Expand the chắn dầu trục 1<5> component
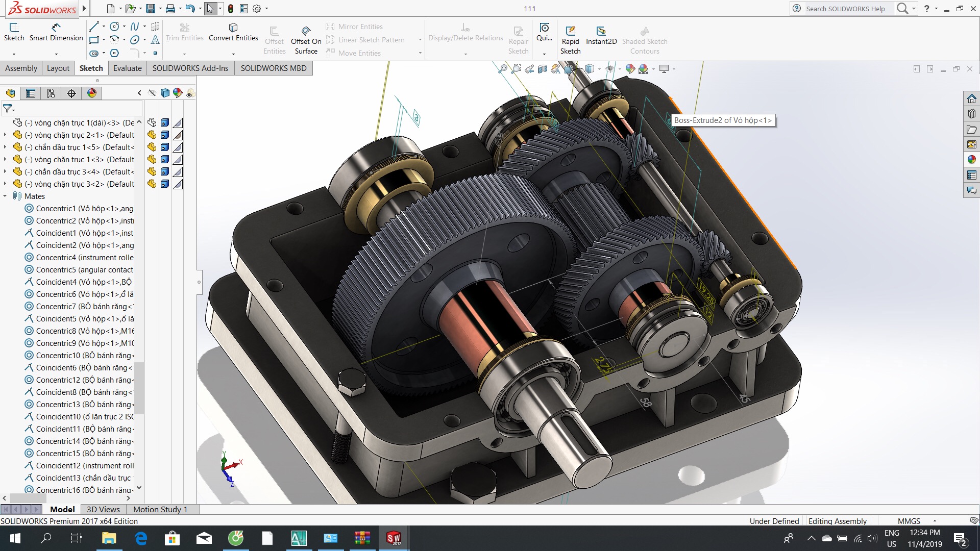This screenshot has height=551, width=980. point(5,147)
